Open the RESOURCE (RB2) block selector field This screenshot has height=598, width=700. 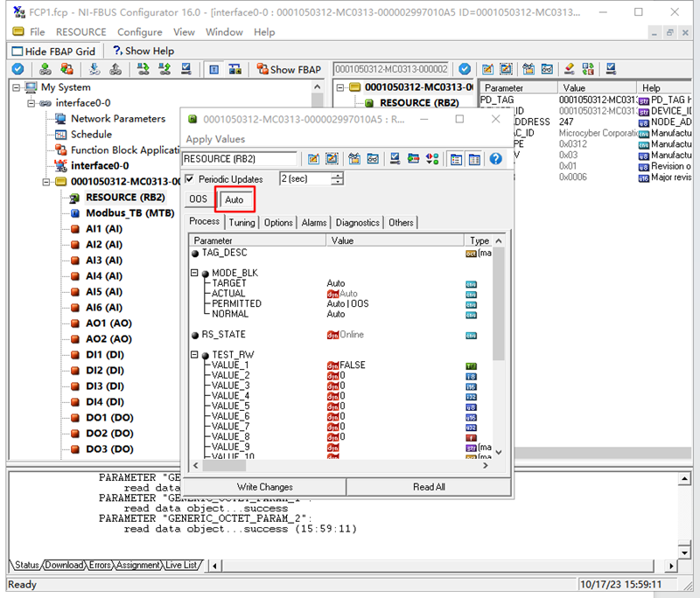coord(240,159)
